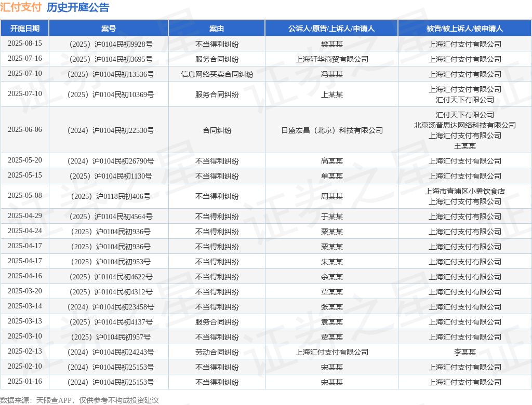
Task: Click plaintiff 上某某
Action: 332,95
